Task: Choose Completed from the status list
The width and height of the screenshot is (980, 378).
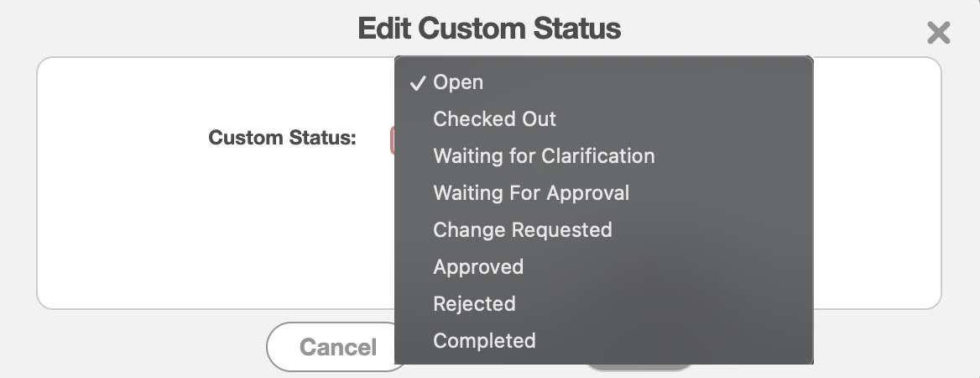Action: click(484, 341)
